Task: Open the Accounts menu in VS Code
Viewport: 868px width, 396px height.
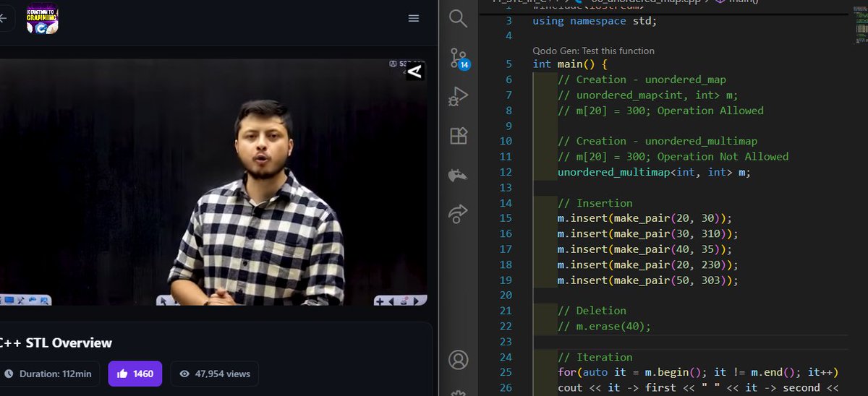Action: click(459, 358)
